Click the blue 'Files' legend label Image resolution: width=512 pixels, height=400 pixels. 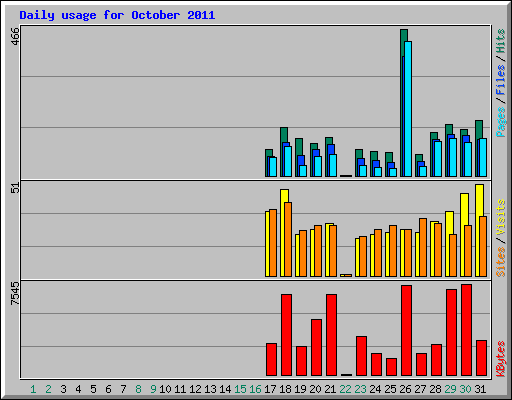[501, 79]
